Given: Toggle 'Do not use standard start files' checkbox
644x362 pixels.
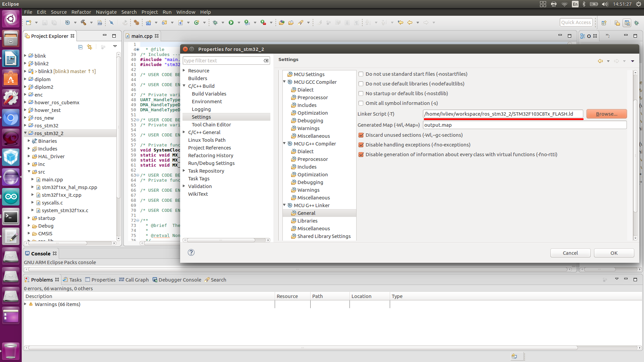Looking at the screenshot, I should click(x=361, y=74).
